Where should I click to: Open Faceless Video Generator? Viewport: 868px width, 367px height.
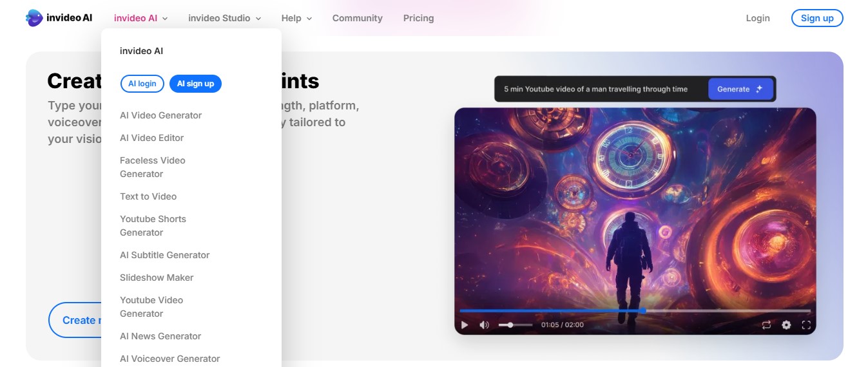153,167
